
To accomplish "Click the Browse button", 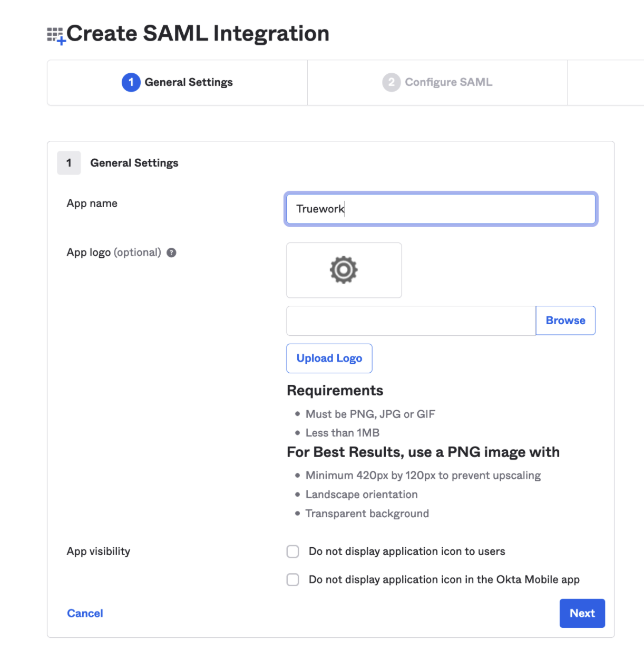I will pos(565,321).
